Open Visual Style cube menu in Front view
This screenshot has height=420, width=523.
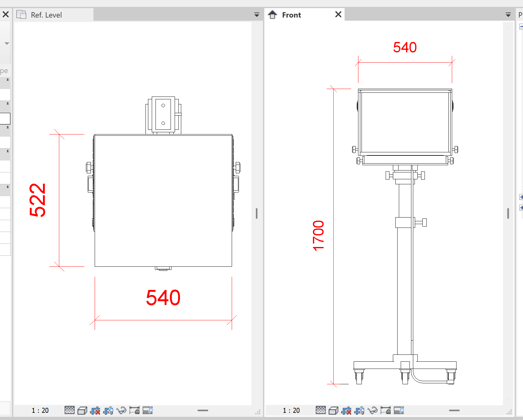[333, 410]
